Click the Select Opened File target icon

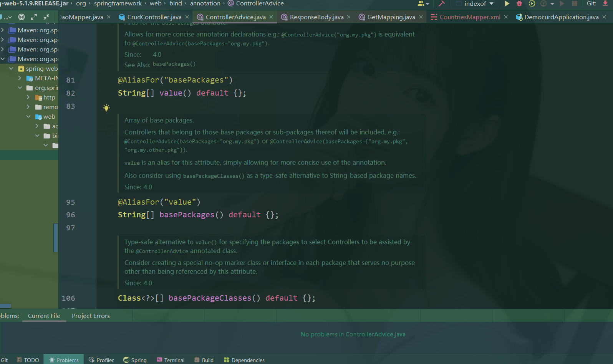tap(22, 17)
